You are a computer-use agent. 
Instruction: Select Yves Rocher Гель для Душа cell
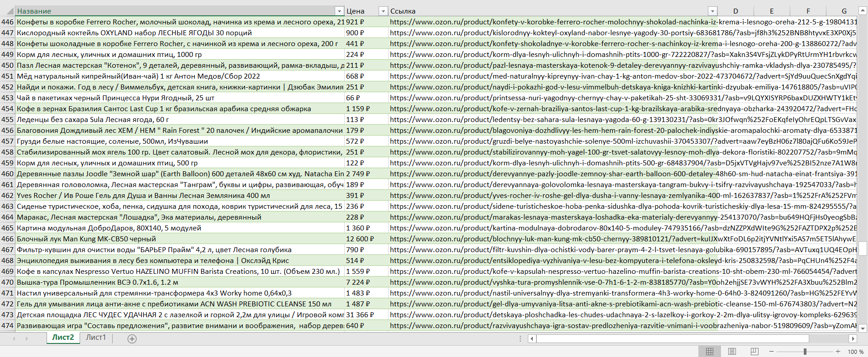(180, 195)
